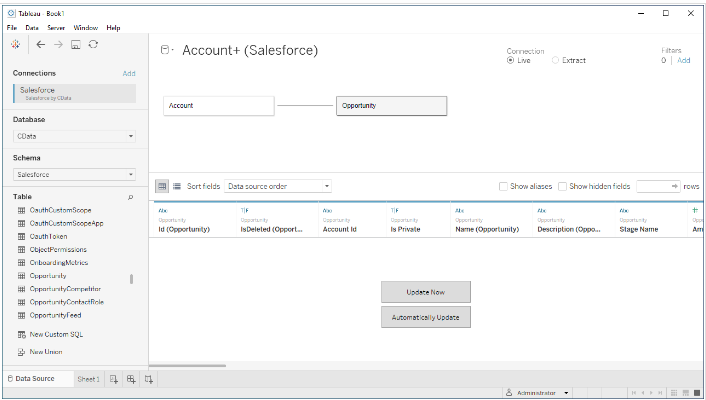Click the Account+ (Salesforce) data source title

pos(250,50)
